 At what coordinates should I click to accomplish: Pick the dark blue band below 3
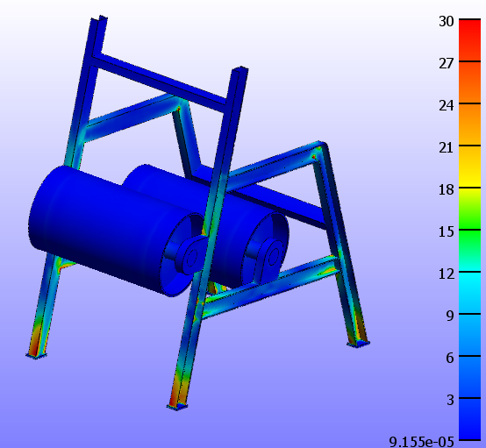point(469,419)
